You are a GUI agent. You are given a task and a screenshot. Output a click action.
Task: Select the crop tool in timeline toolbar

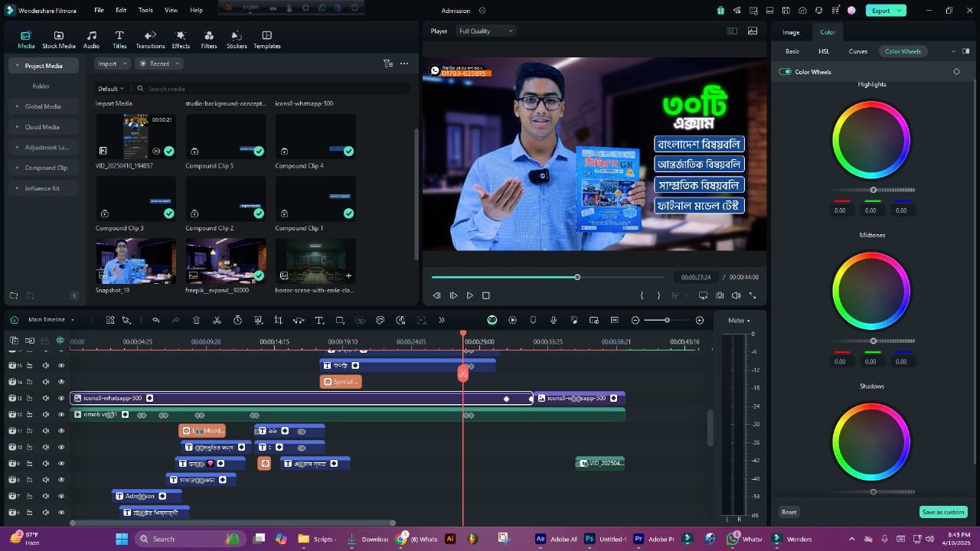[x=278, y=320]
